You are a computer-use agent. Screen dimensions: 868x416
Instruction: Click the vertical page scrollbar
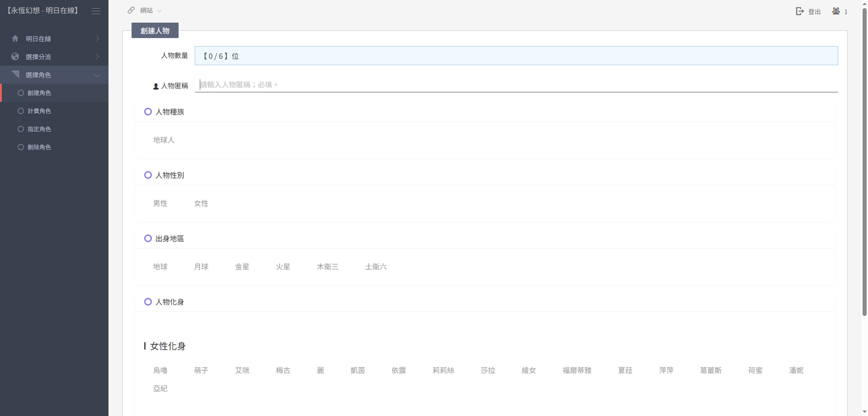click(864, 162)
